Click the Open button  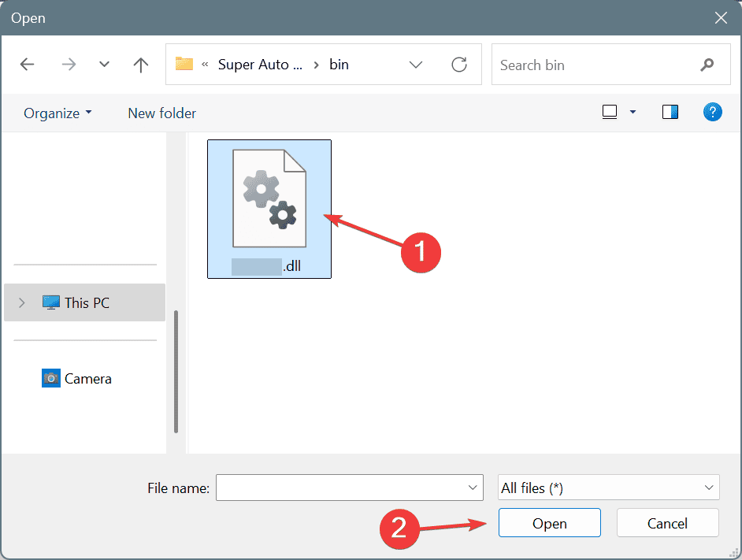tap(549, 523)
